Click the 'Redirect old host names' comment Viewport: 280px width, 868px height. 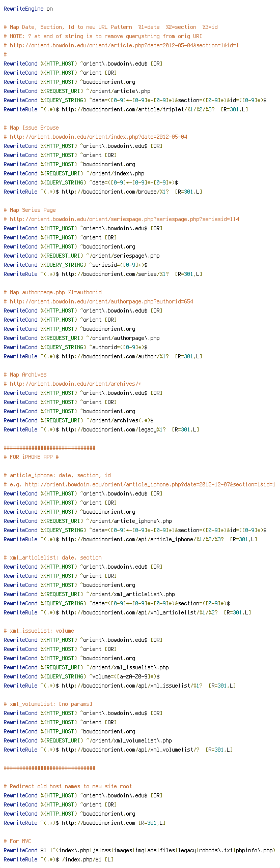68,786
